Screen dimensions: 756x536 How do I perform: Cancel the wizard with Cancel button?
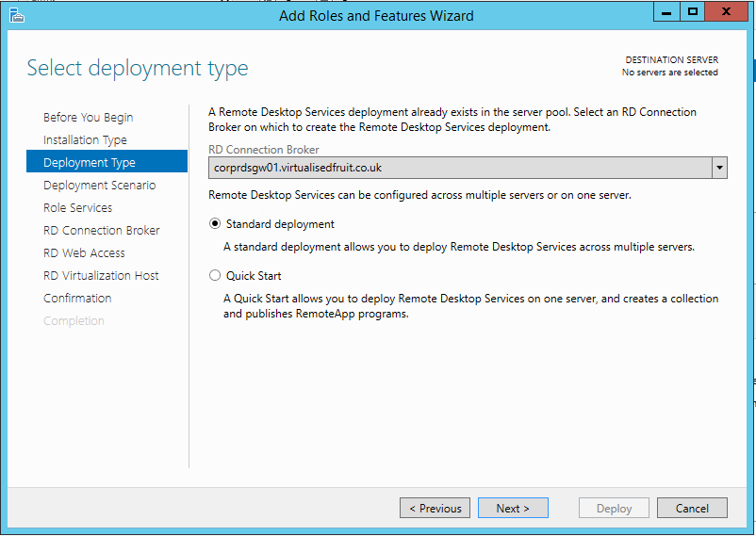tap(692, 508)
